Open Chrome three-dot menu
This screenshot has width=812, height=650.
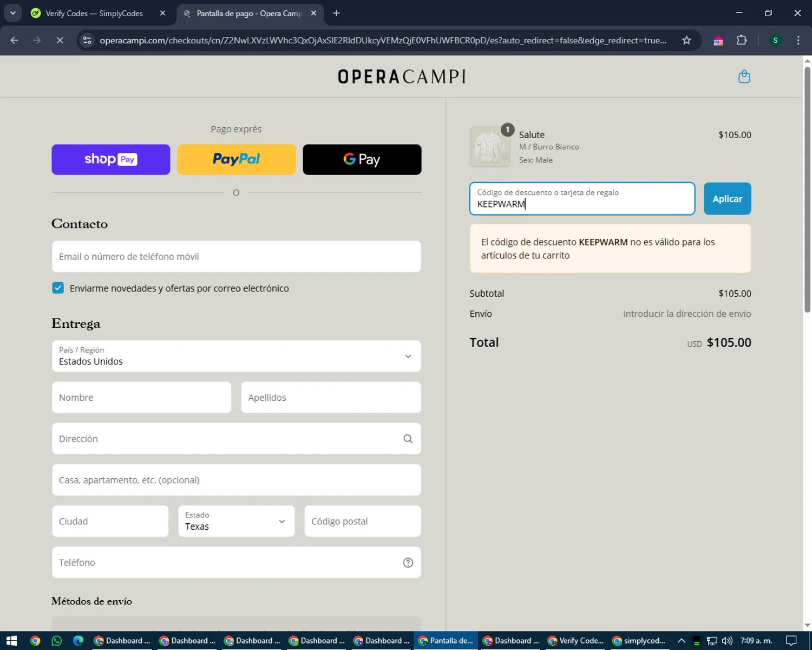click(x=798, y=41)
